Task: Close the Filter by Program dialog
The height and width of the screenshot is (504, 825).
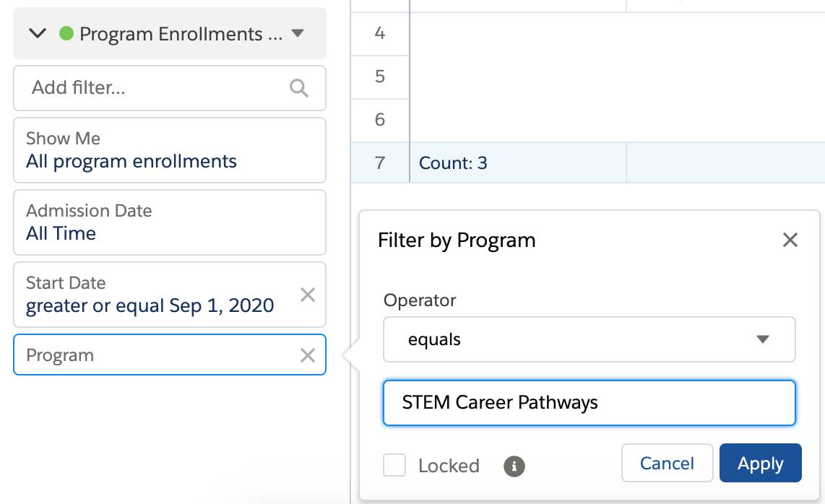Action: (790, 240)
